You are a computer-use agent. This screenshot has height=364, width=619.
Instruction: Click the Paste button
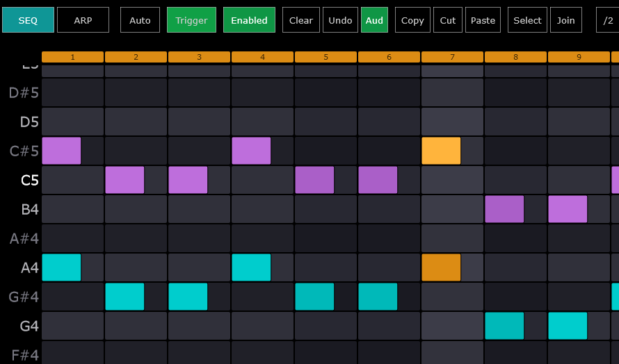click(x=483, y=20)
